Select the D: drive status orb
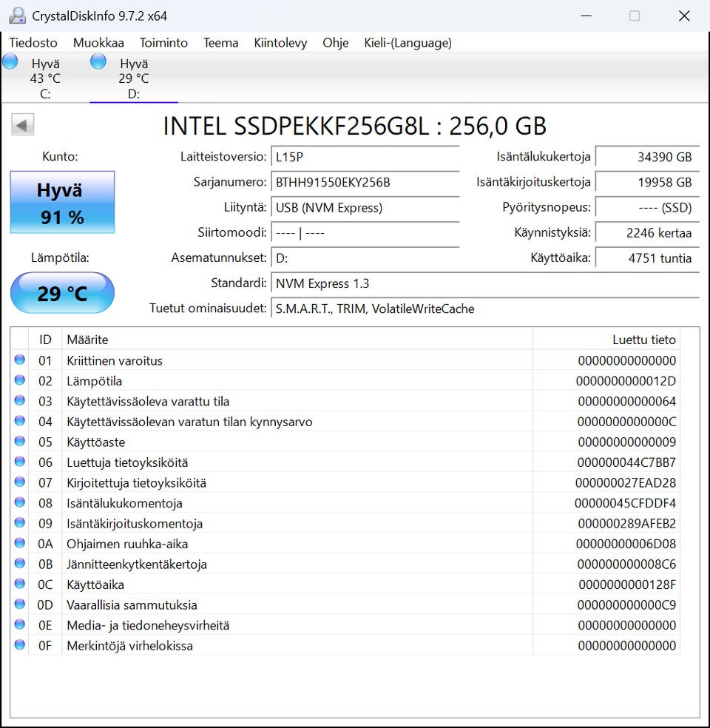 pyautogui.click(x=98, y=62)
